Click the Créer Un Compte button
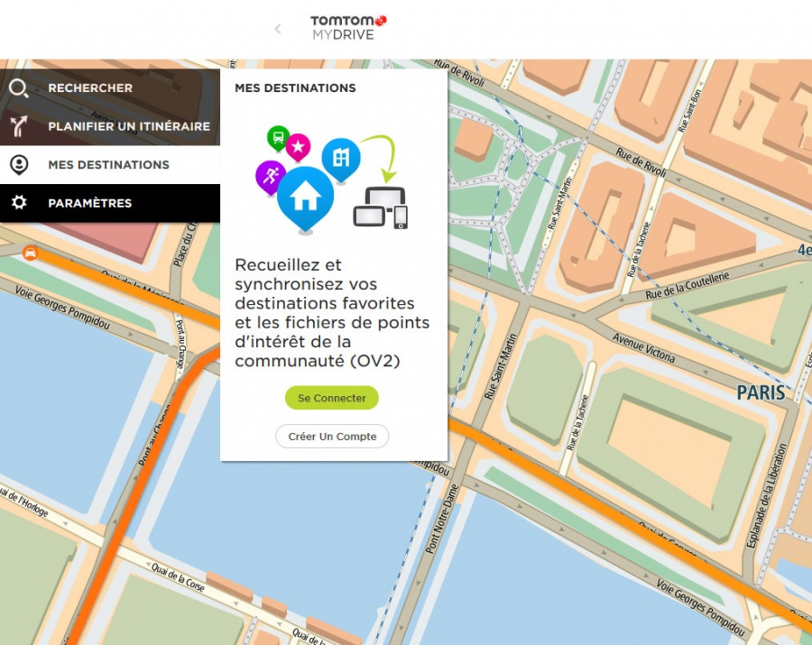 (x=332, y=437)
